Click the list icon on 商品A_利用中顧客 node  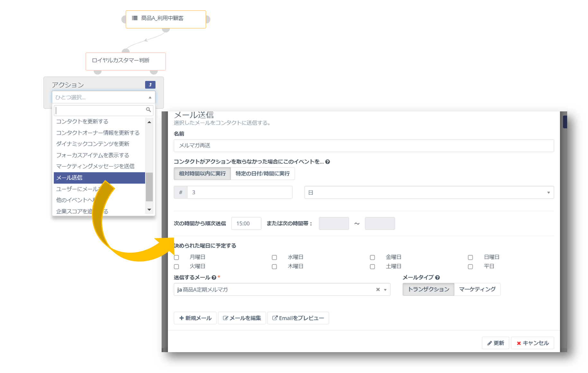135,18
